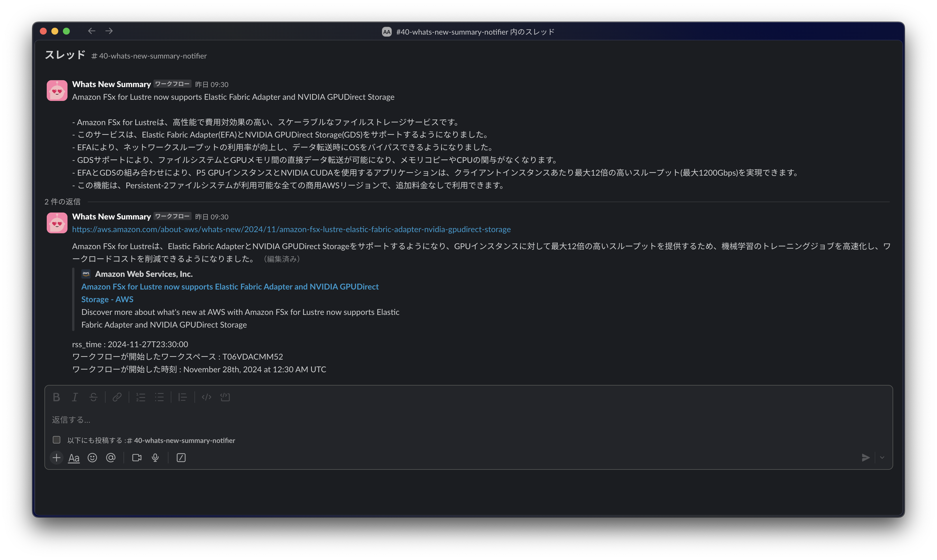Insert a blockquote
937x560 pixels.
[x=183, y=397]
